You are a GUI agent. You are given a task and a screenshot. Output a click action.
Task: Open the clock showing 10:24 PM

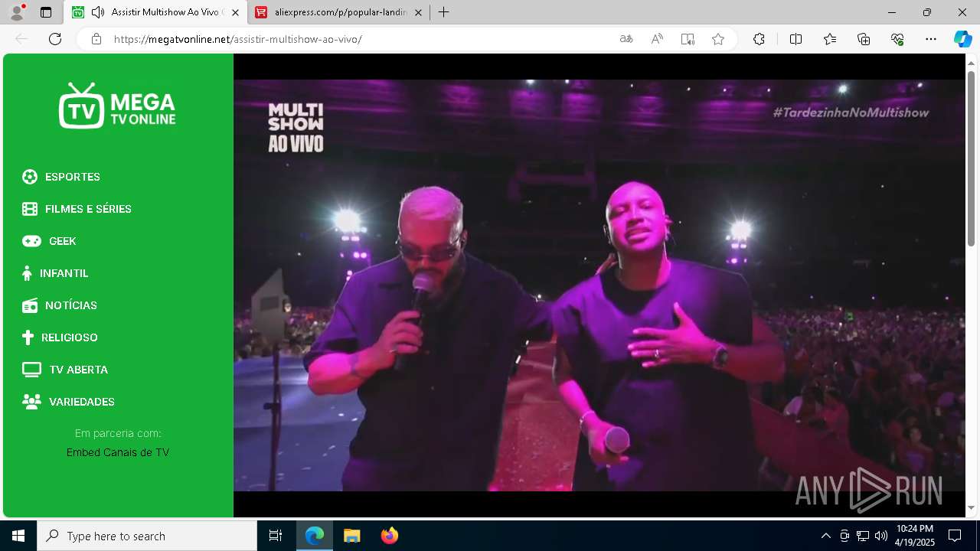(914, 536)
